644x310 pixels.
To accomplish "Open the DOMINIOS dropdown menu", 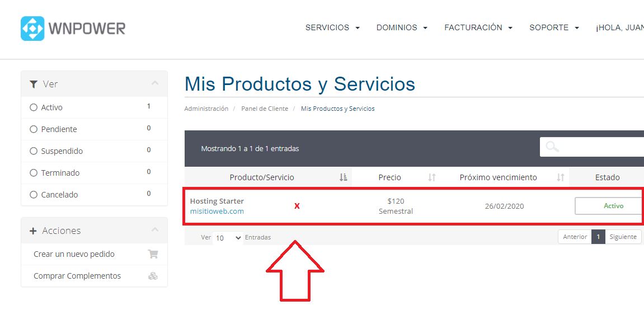I will pos(402,27).
